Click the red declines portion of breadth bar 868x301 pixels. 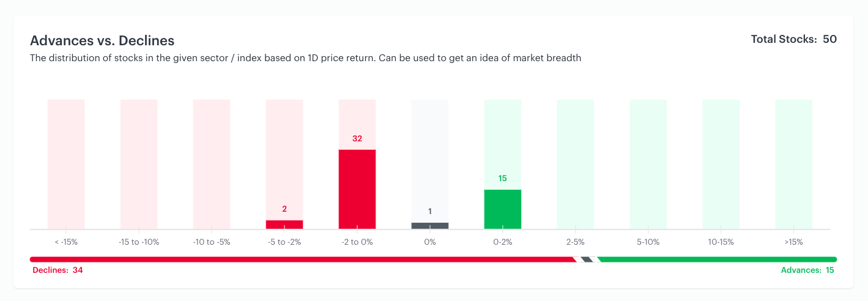click(303, 259)
